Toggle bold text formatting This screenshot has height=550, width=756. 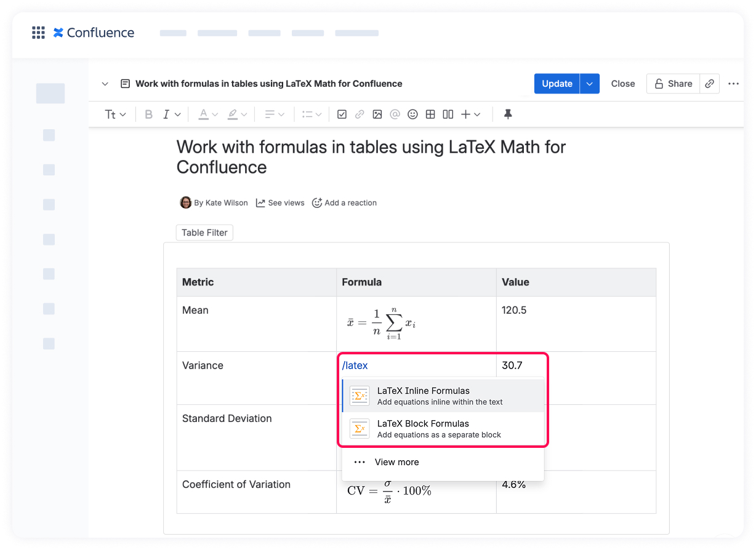(148, 114)
